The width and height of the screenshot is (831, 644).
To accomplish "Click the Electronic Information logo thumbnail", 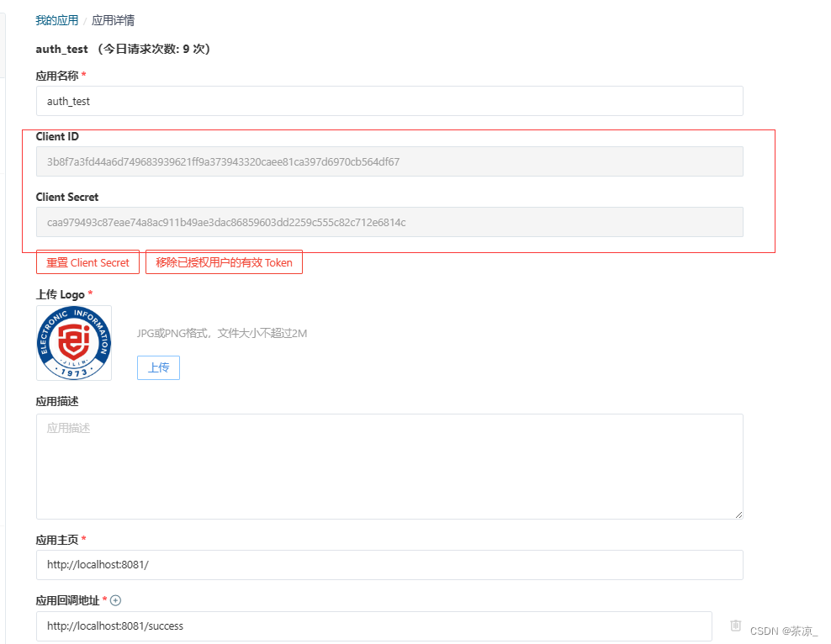I will pos(73,343).
